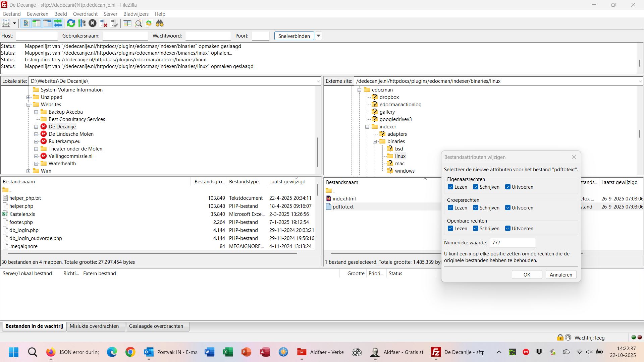The height and width of the screenshot is (362, 644).
Task: Toggle message log display icon
Action: coord(25,23)
